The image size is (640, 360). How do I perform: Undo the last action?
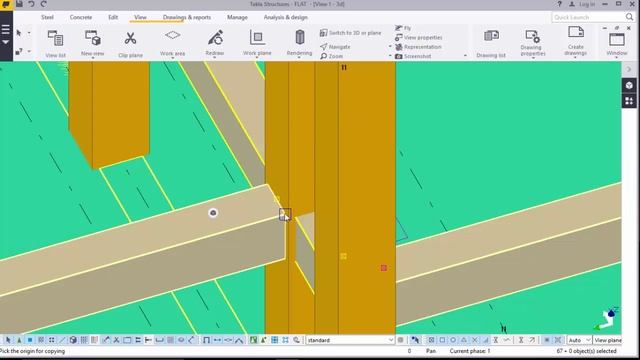click(x=31, y=4)
